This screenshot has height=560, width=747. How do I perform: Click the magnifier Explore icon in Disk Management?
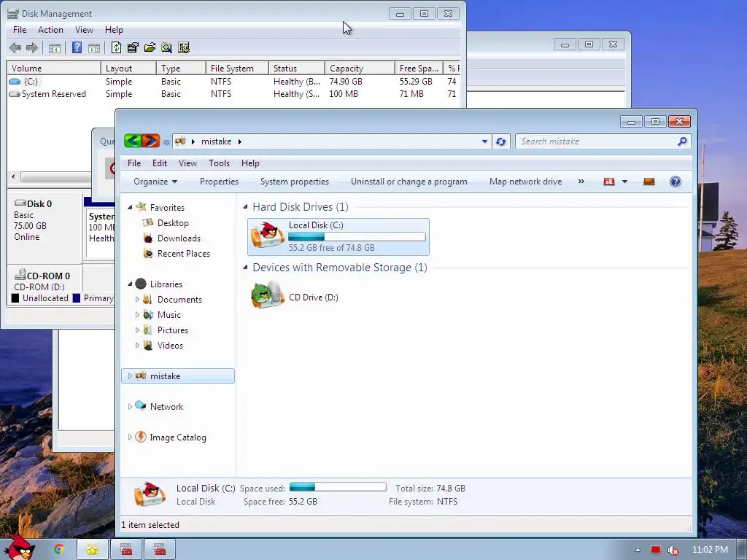click(x=166, y=47)
